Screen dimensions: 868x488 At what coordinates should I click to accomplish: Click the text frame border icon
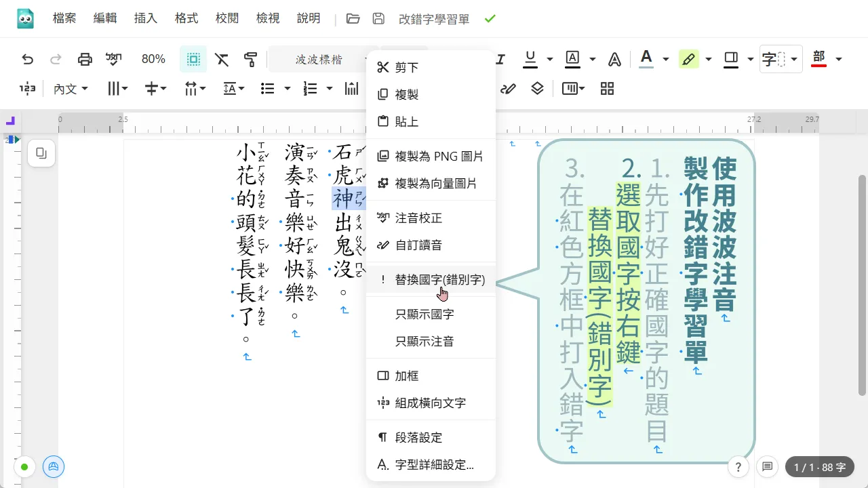pyautogui.click(x=731, y=59)
